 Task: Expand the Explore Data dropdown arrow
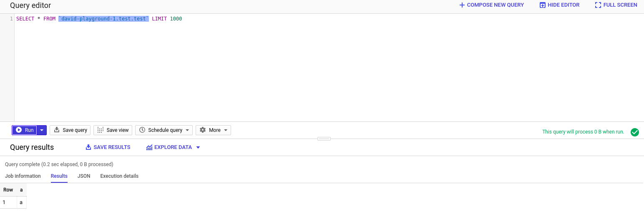[x=198, y=147]
